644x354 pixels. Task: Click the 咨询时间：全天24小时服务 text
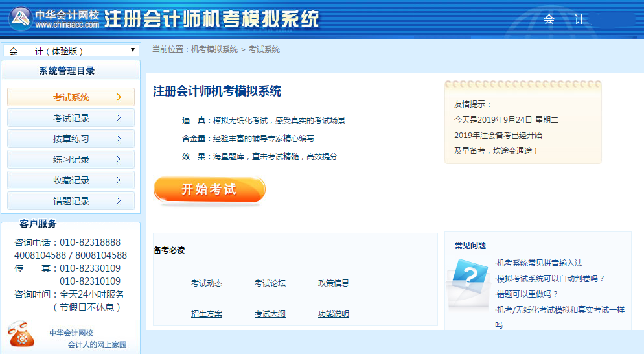[x=69, y=294]
